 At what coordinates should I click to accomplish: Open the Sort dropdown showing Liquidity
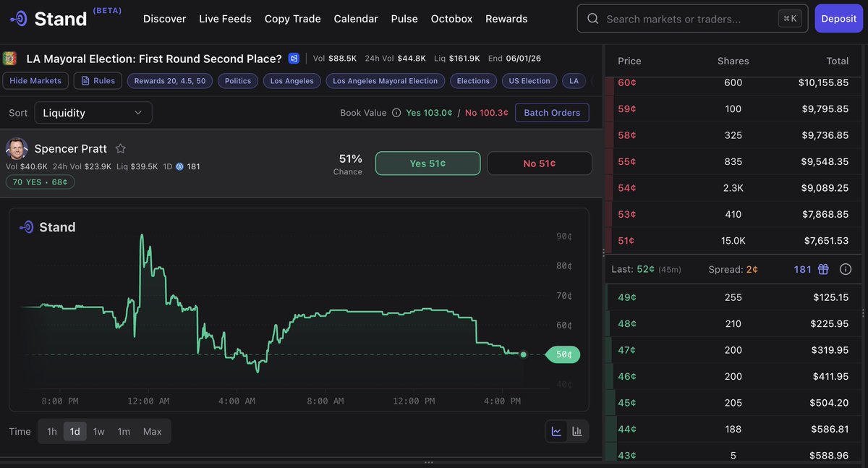click(x=93, y=113)
